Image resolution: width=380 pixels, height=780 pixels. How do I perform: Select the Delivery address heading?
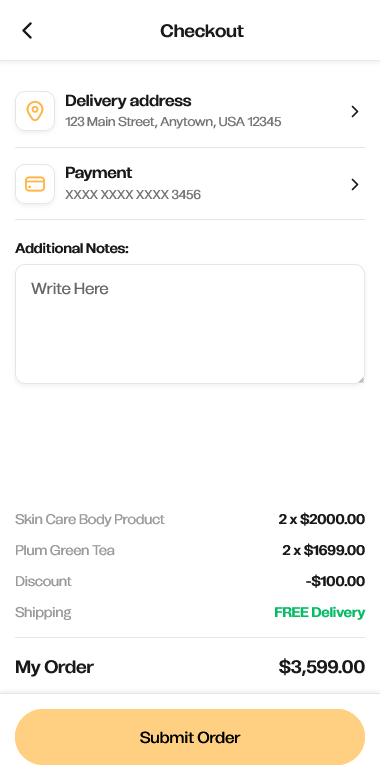click(128, 101)
